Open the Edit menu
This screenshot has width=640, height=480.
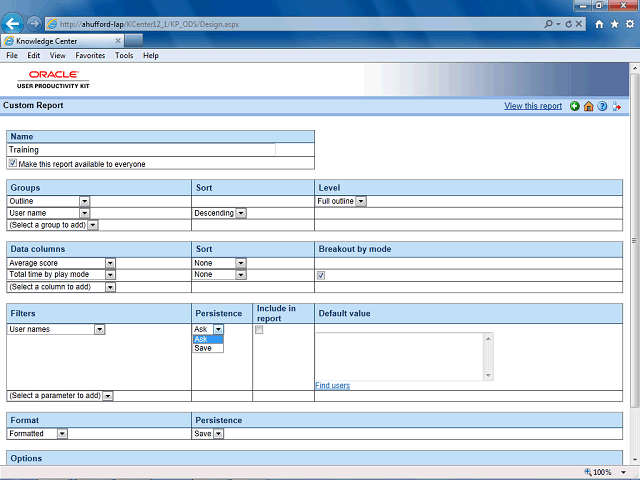click(x=33, y=56)
